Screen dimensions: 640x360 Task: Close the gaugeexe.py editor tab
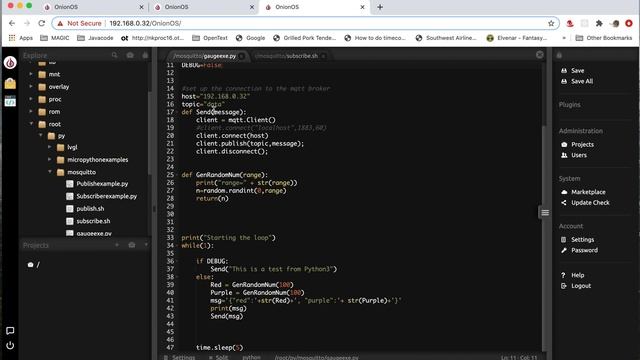coord(242,56)
